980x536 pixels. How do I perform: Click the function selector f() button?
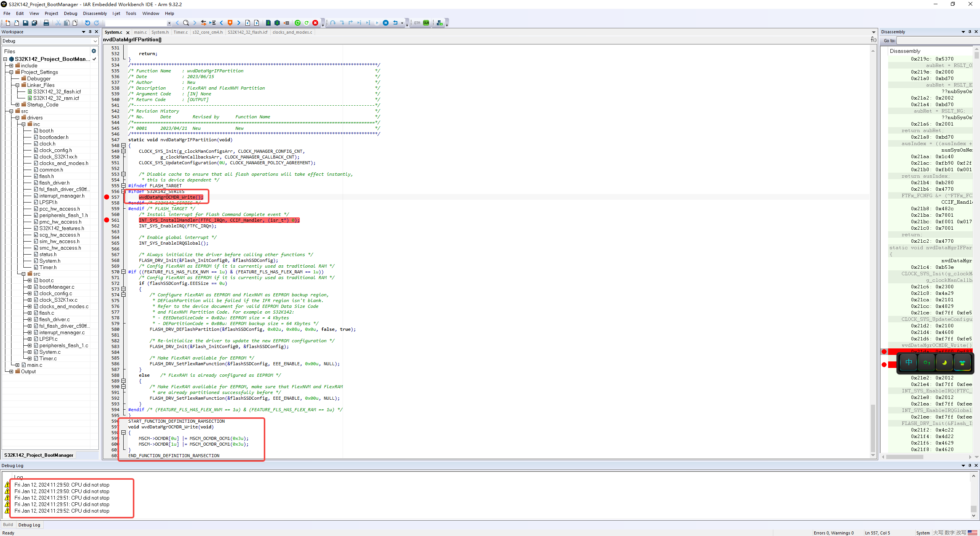(x=873, y=39)
